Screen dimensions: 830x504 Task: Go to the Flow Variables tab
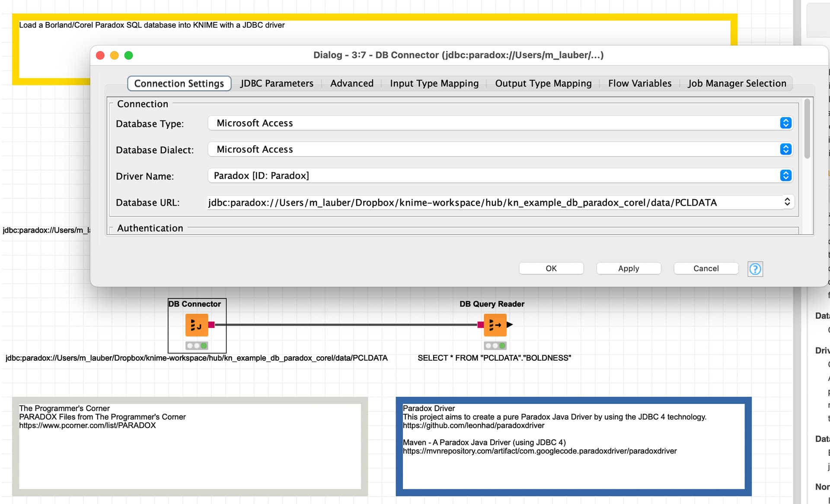640,83
